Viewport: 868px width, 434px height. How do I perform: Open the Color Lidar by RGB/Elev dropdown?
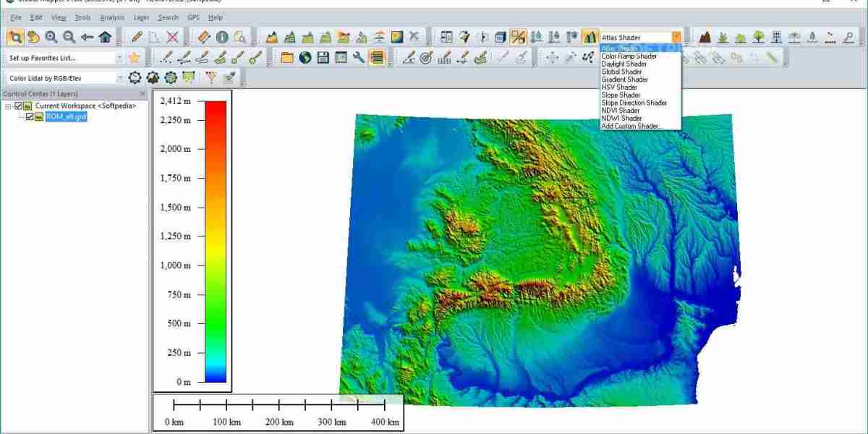119,78
